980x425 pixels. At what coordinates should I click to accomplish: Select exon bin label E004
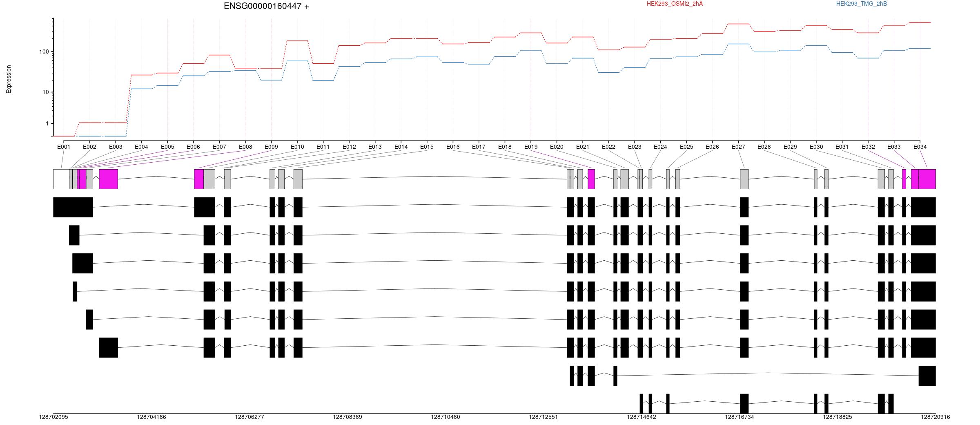pyautogui.click(x=141, y=147)
